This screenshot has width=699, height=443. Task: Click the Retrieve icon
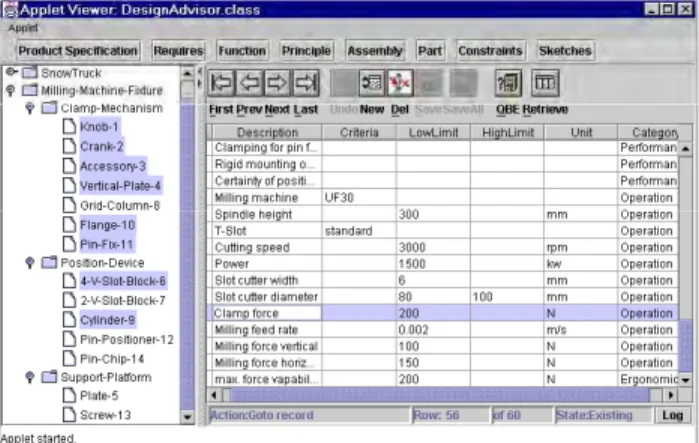pyautogui.click(x=545, y=83)
